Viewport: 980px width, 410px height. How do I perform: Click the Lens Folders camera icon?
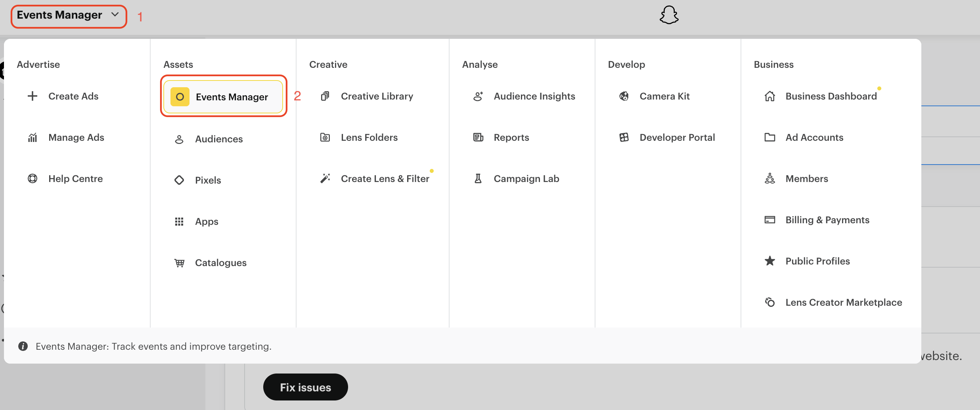[325, 137]
